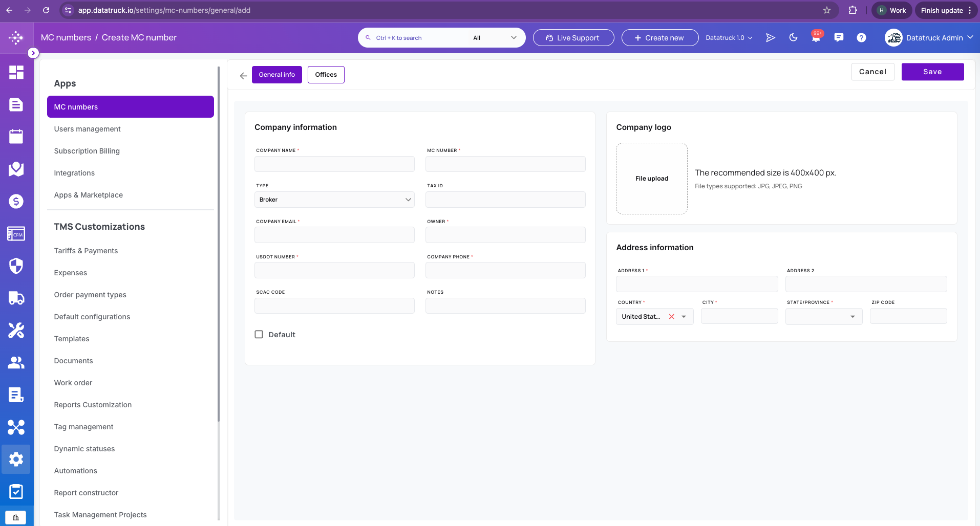This screenshot has width=980, height=526.
Task: Toggle dark mode moon icon
Action: pyautogui.click(x=793, y=37)
